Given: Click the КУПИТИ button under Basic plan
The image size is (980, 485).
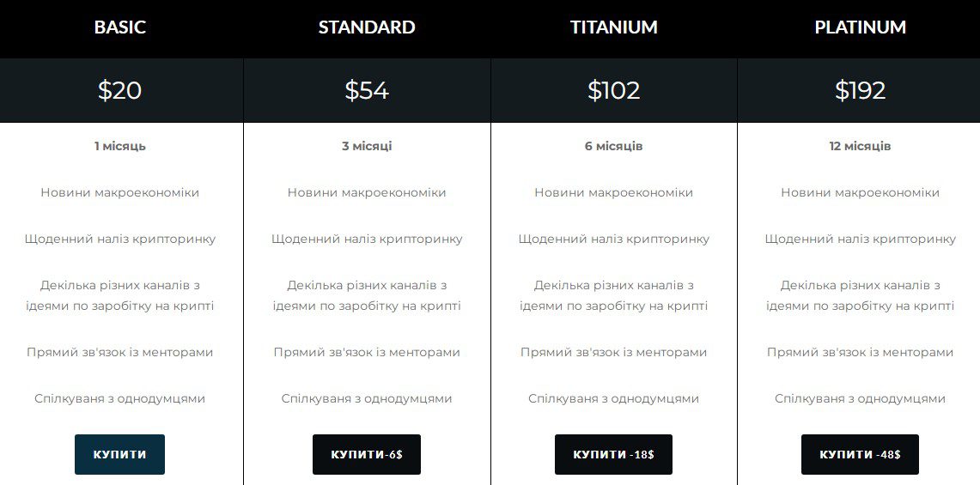Looking at the screenshot, I should pos(119,454).
